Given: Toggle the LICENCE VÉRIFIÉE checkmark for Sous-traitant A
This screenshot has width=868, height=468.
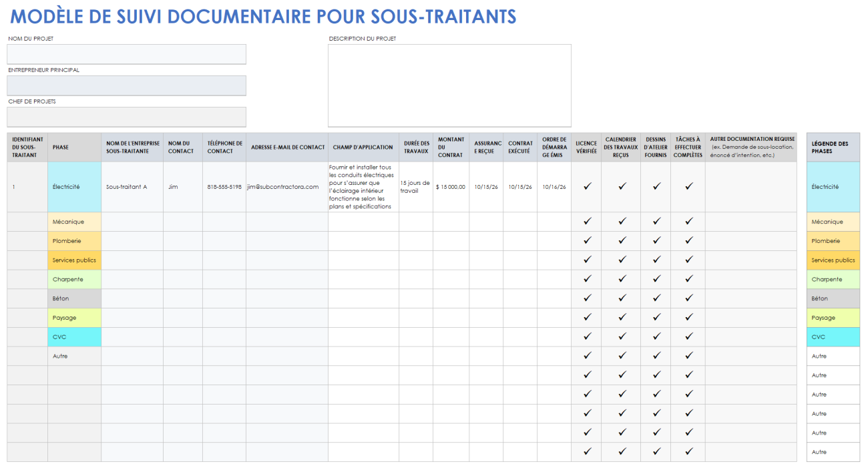Looking at the screenshot, I should point(586,186).
